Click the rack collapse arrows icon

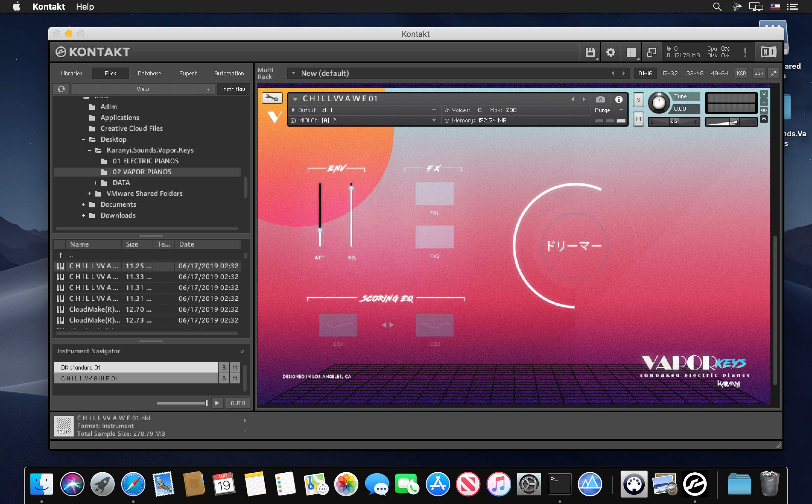(773, 73)
